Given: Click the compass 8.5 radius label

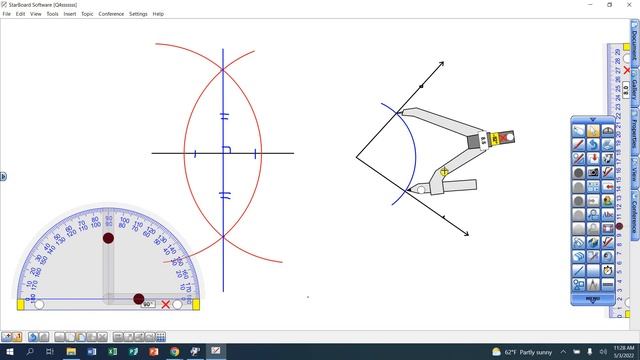Looking at the screenshot, I should tap(484, 140).
